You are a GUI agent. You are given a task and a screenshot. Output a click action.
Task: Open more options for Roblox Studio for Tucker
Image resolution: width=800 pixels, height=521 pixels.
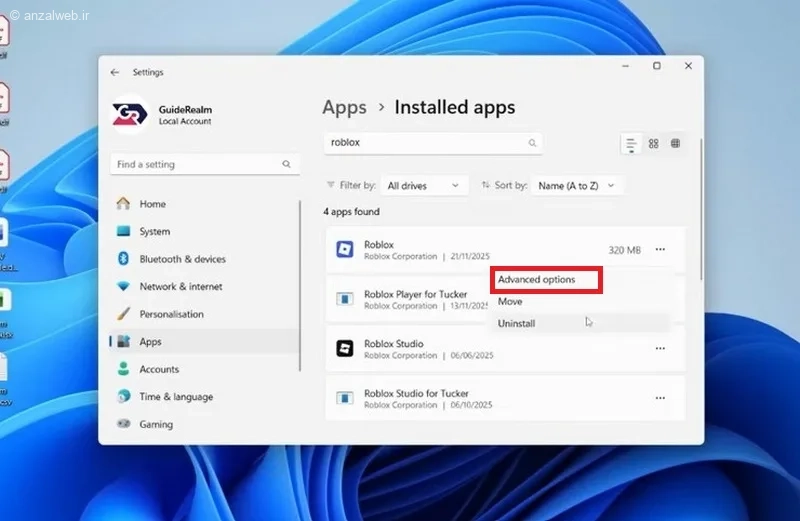click(660, 398)
